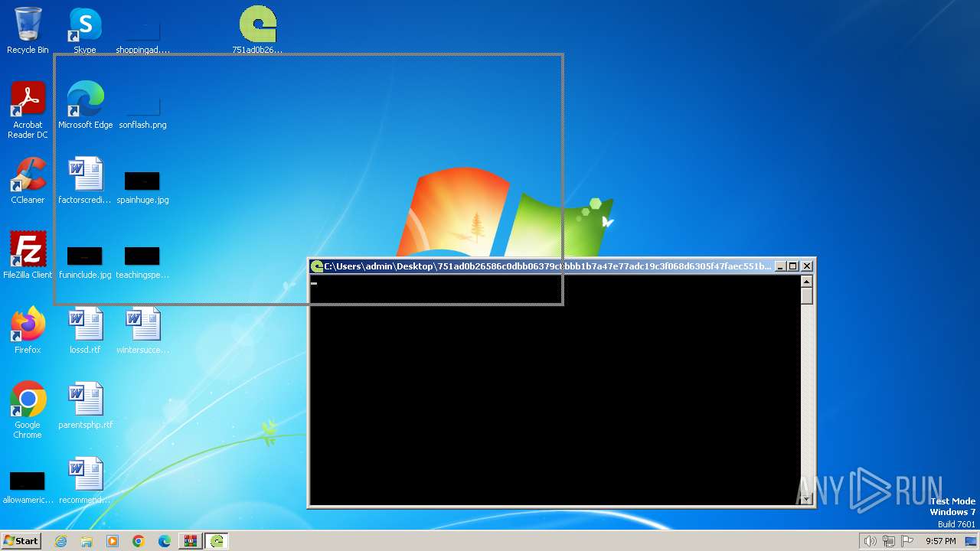This screenshot has width=980, height=551.
Task: Open Chrome from the taskbar
Action: click(x=139, y=541)
